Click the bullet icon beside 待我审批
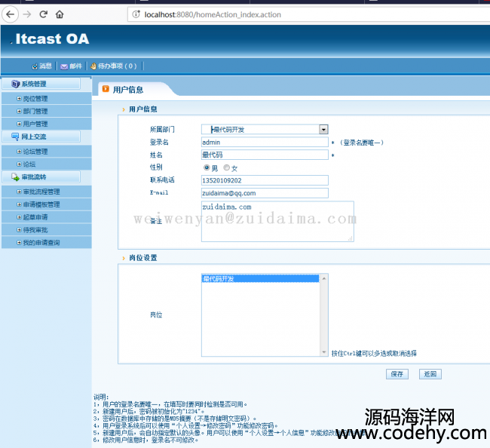The width and height of the screenshot is (490, 448). point(19,230)
